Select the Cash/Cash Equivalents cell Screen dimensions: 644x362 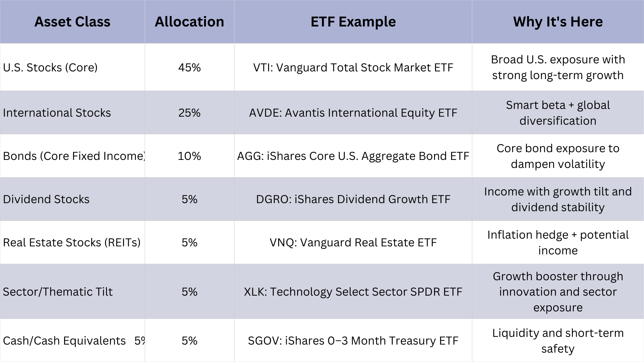coord(64,341)
